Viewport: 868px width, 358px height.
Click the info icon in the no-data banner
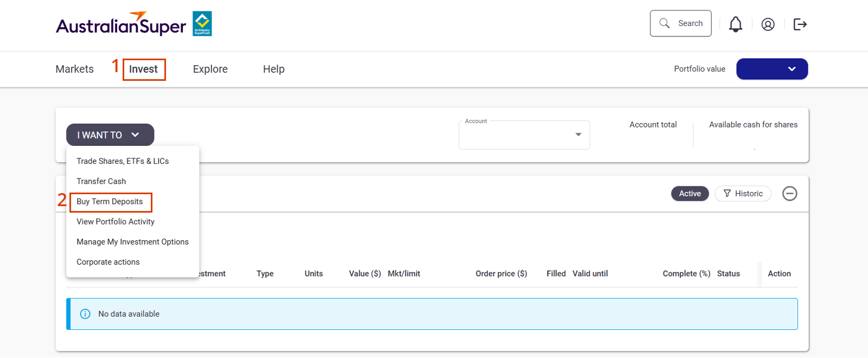click(x=85, y=314)
